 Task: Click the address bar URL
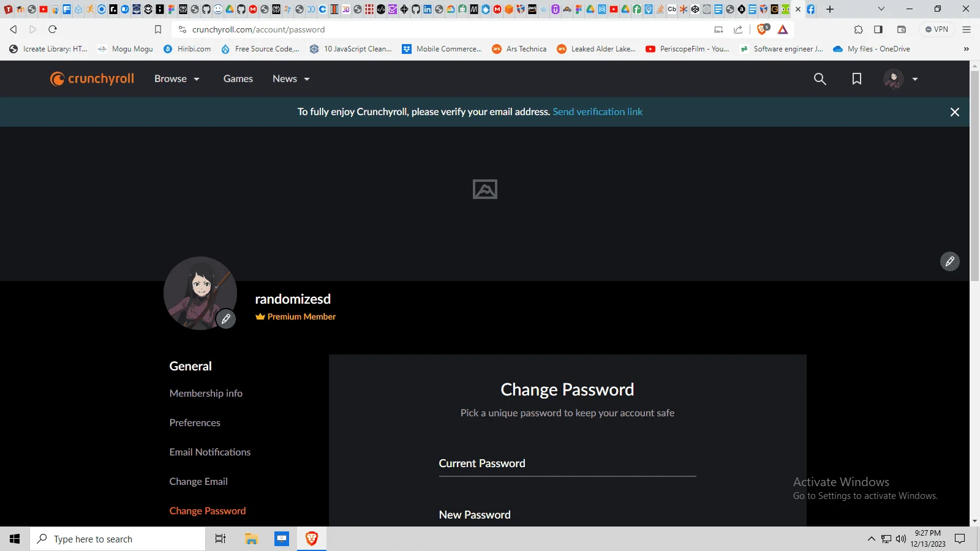click(x=258, y=29)
